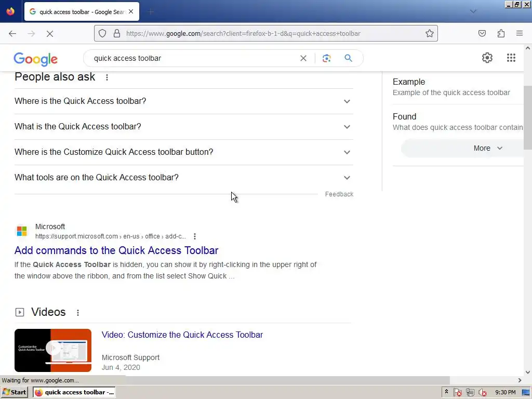Open Video: Customize the Quick Access Toolbar
The image size is (532, 399).
click(182, 335)
